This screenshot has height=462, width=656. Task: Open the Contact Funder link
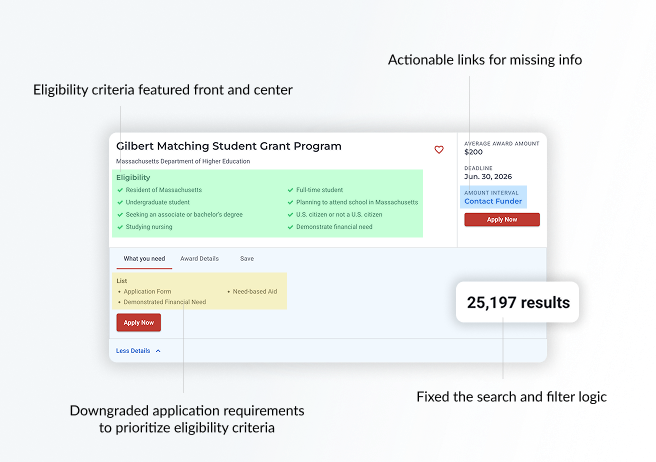pos(493,201)
